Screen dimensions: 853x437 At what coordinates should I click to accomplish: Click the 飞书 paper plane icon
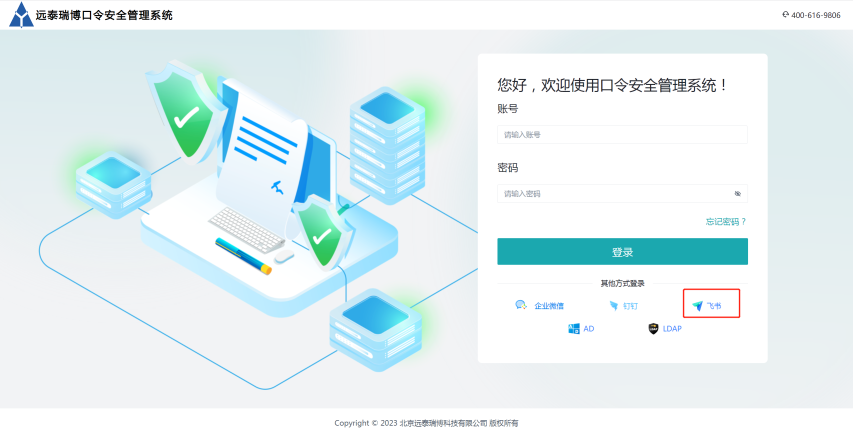pos(697,306)
